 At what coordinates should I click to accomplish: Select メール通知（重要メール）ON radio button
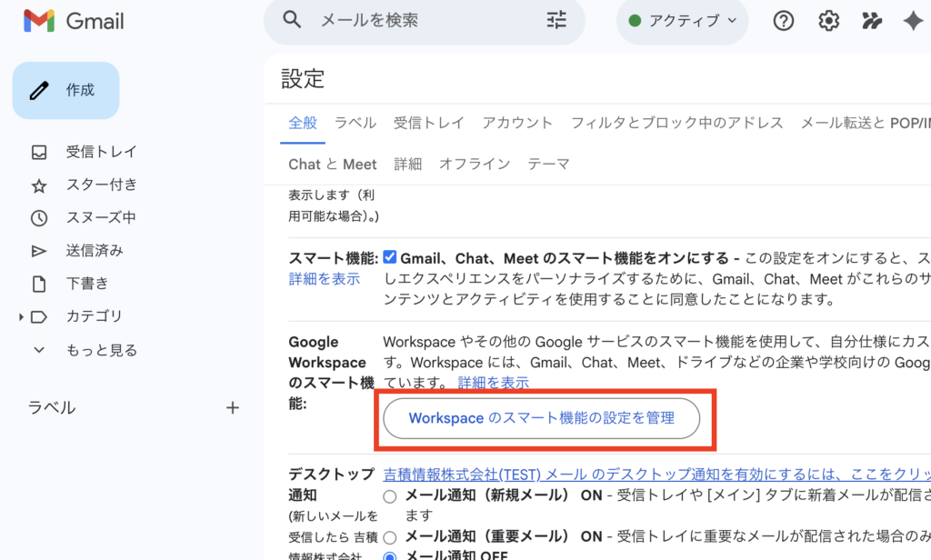pyautogui.click(x=390, y=536)
